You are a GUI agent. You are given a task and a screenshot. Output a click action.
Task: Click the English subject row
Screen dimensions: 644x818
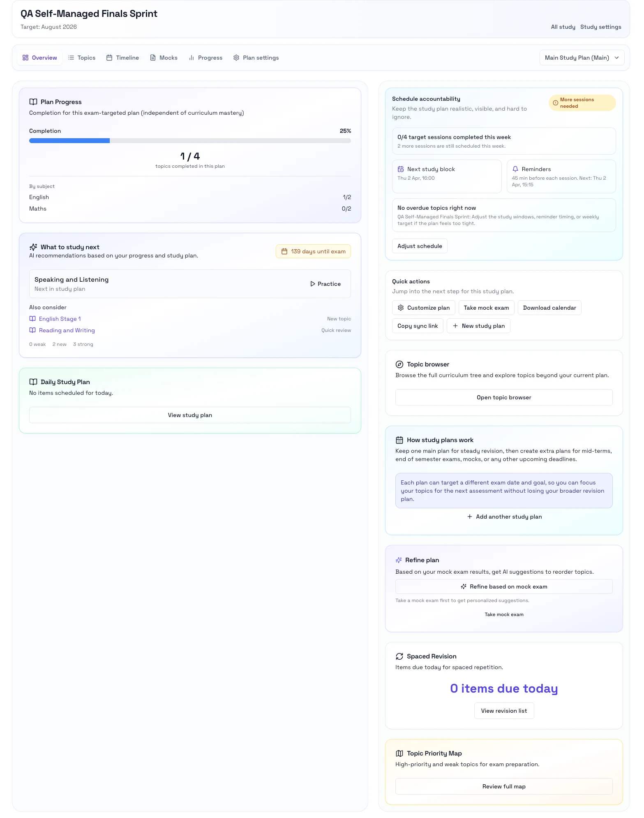(x=190, y=197)
